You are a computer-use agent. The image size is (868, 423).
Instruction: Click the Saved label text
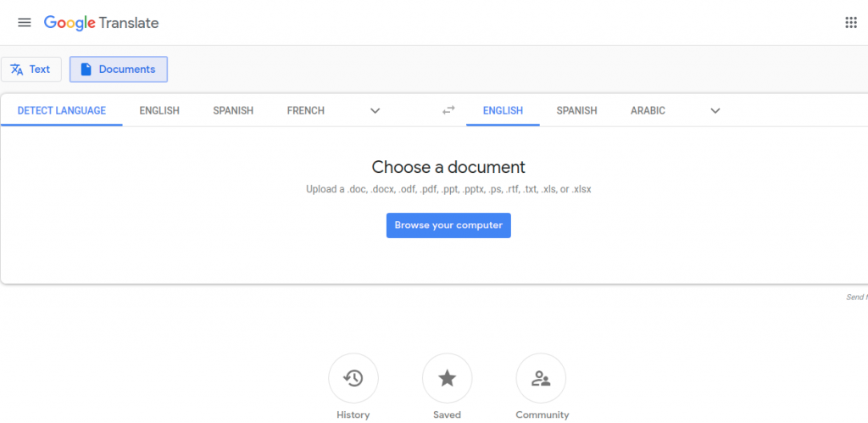point(448,415)
